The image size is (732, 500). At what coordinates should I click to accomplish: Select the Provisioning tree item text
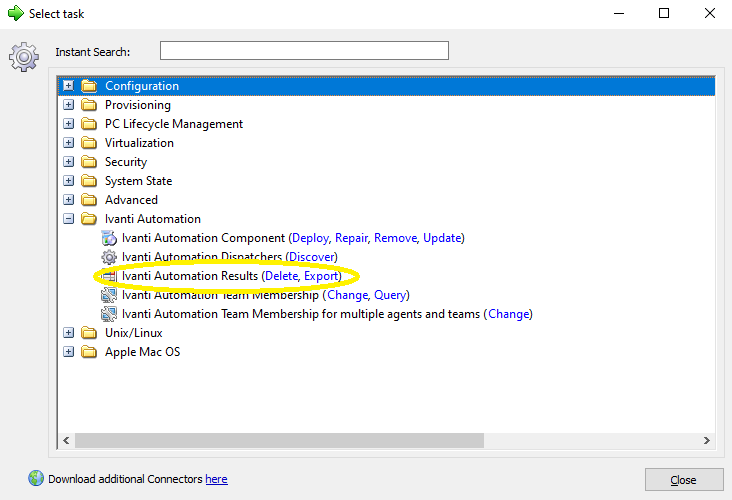pos(138,105)
